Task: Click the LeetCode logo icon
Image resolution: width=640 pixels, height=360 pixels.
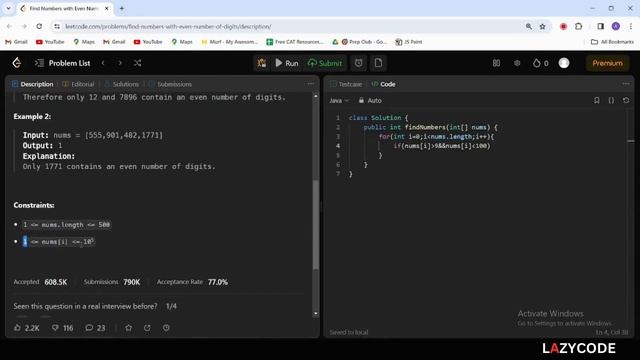Action: [x=17, y=63]
